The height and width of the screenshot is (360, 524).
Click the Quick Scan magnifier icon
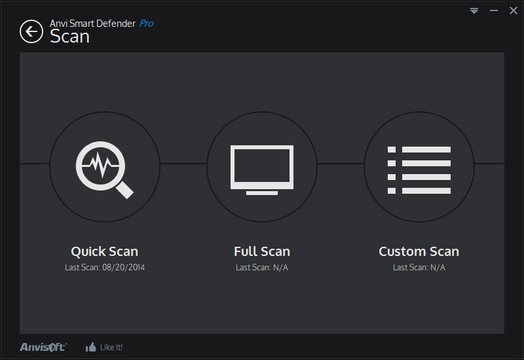(105, 170)
